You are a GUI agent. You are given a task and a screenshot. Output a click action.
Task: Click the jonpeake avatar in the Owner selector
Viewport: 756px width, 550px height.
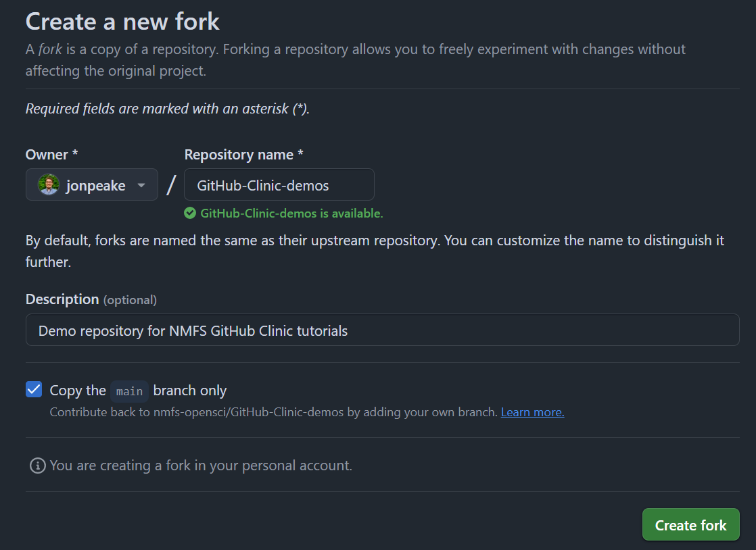coord(49,185)
